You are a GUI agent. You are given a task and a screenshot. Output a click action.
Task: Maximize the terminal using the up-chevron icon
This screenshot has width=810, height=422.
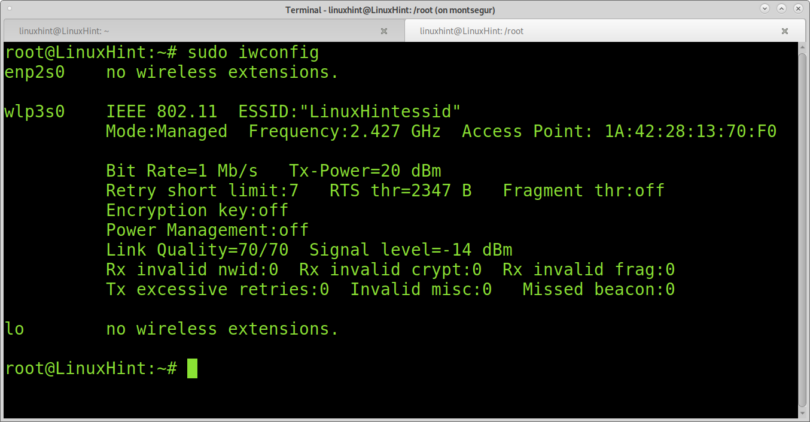pos(782,8)
